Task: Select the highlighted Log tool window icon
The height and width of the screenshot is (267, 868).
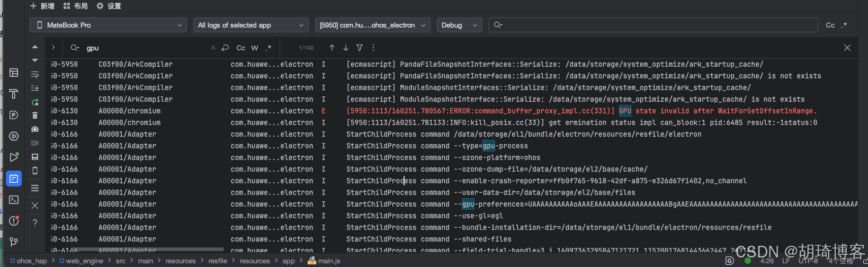Action: click(14, 179)
